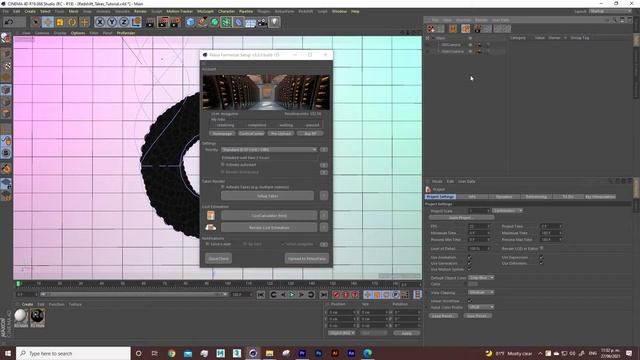
Task: Click the Quickcheck button
Action: coord(219,258)
